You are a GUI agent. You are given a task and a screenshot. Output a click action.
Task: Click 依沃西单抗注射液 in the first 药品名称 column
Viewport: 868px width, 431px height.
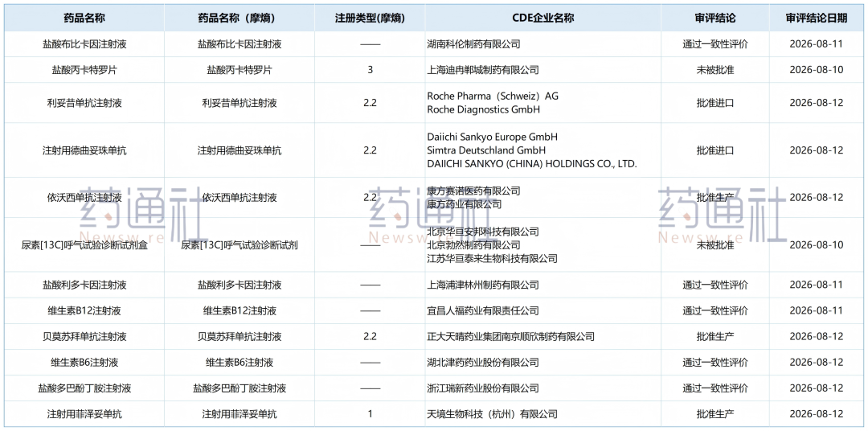84,197
